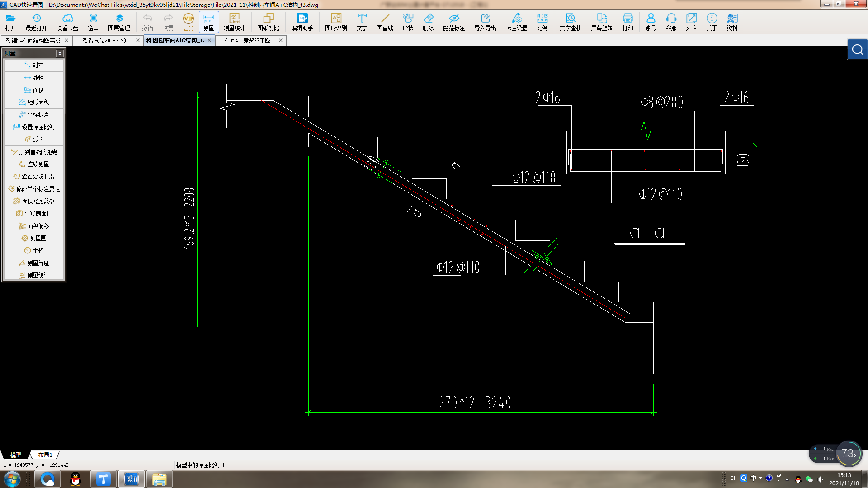Select the 画直线 line tool
Viewport: 868px width, 488px height.
pos(385,22)
